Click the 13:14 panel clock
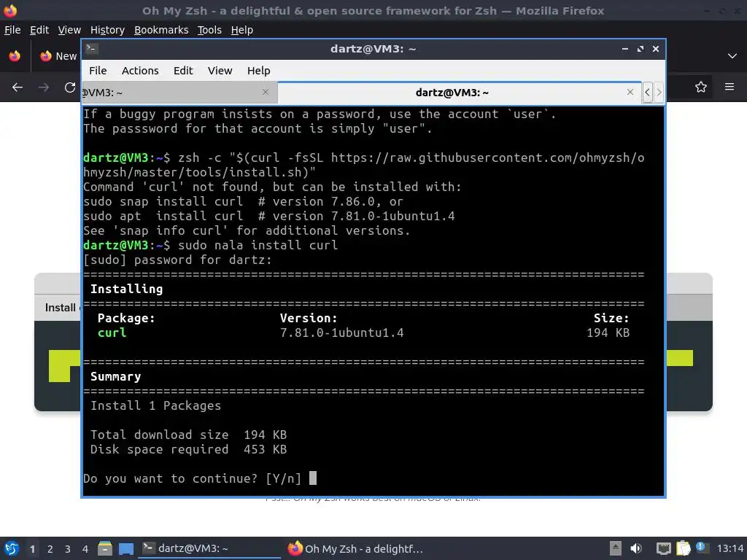Screen dimensions: 747x560 tap(730, 548)
